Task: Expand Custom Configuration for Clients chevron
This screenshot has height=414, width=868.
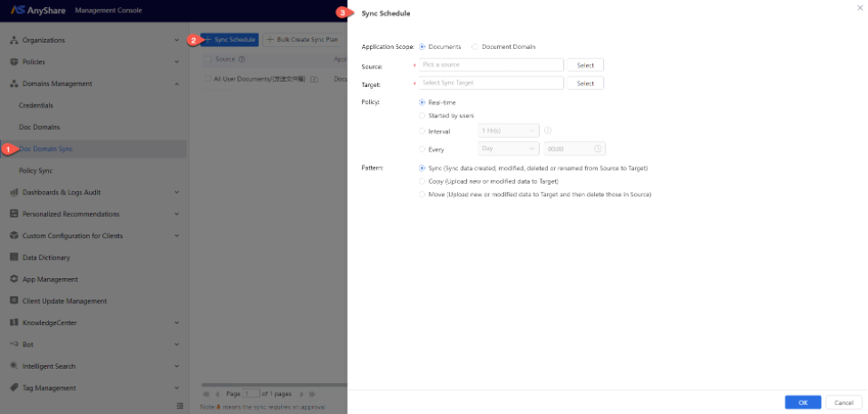Action: pos(177,235)
